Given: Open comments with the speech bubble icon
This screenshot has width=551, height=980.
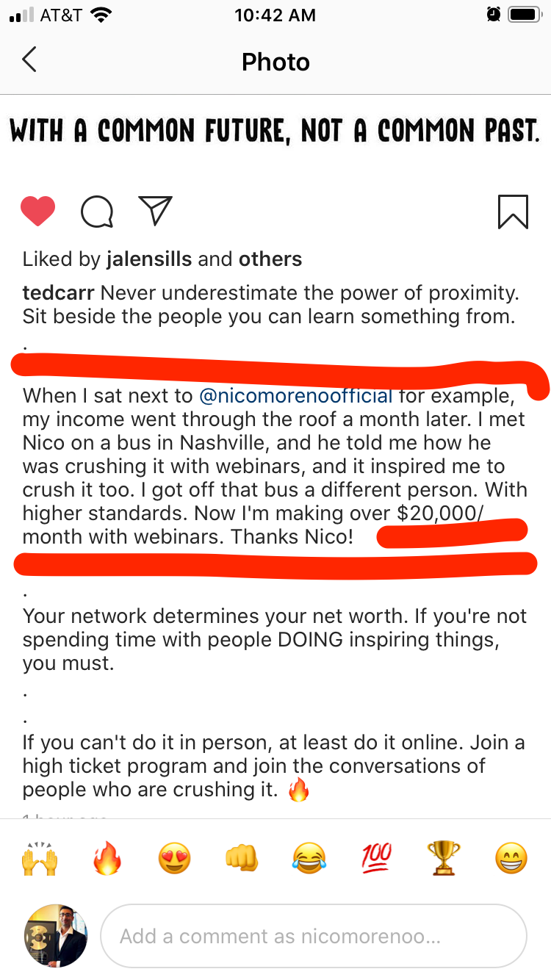Looking at the screenshot, I should click(x=97, y=212).
